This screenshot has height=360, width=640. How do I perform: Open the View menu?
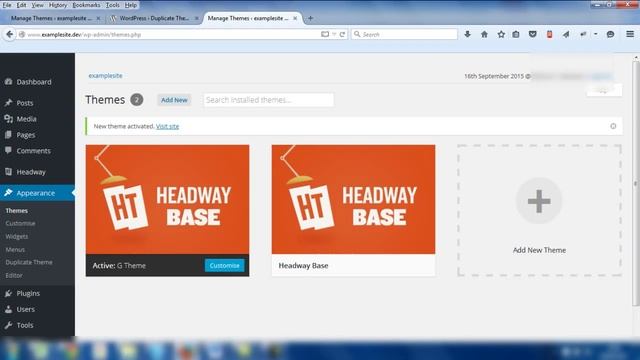38,5
